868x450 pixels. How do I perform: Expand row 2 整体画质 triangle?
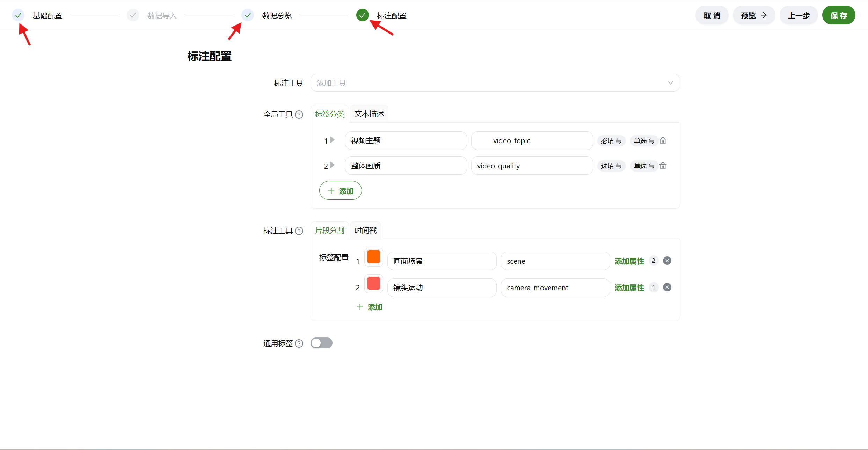333,165
